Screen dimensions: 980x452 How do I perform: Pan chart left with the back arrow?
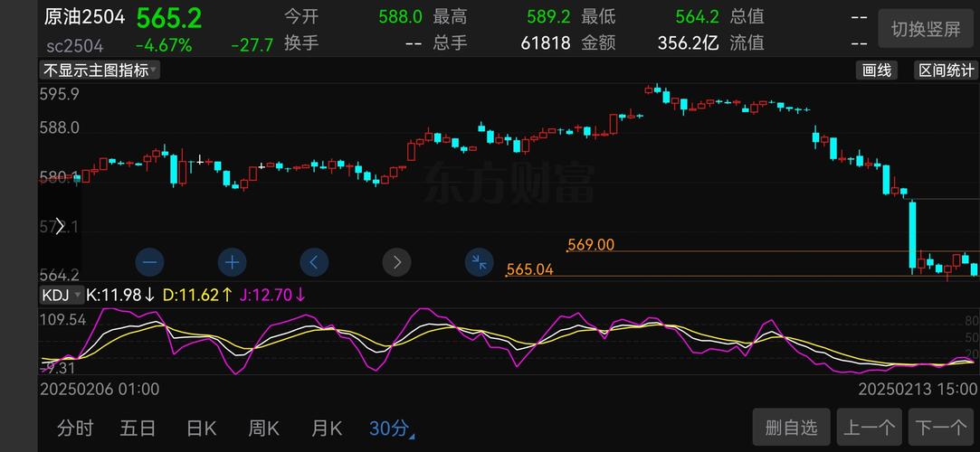[314, 262]
